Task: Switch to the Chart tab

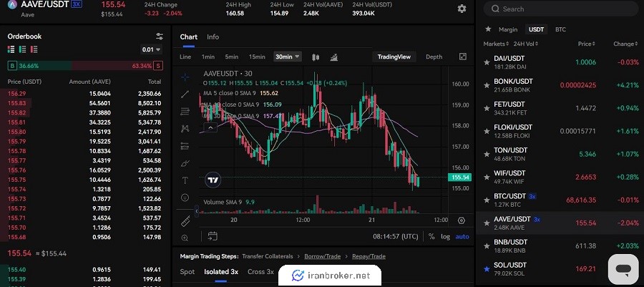Action: (188, 37)
